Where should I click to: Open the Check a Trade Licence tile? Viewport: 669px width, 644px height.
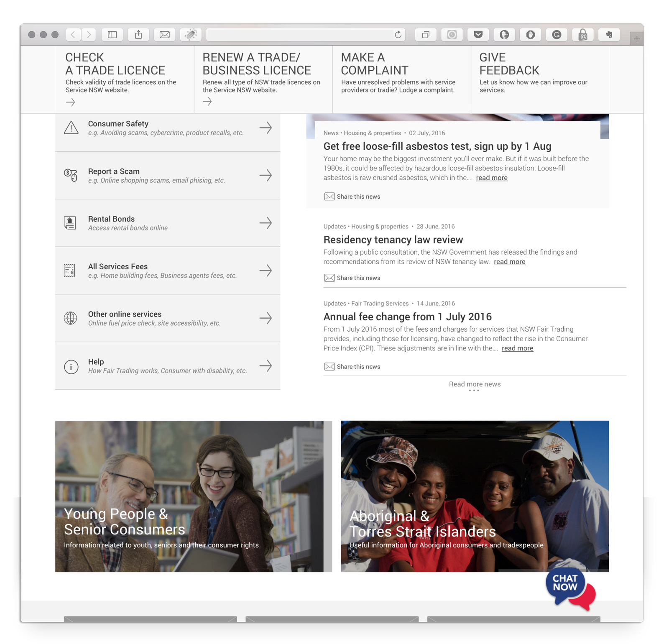point(125,79)
